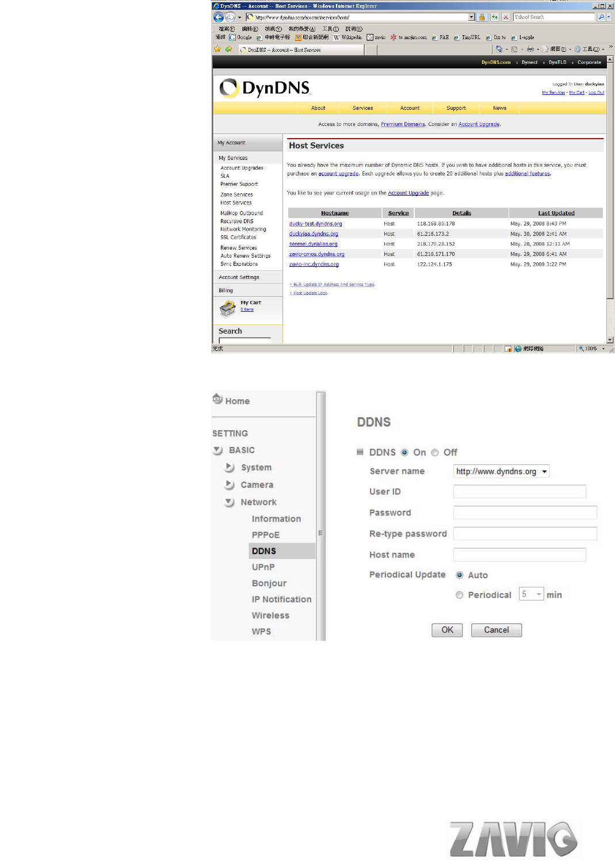Click Host Services in My Services sidebar

(236, 202)
